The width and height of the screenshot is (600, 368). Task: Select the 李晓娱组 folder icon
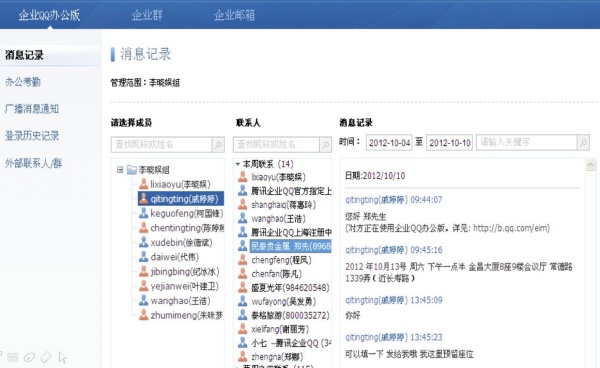(132, 169)
